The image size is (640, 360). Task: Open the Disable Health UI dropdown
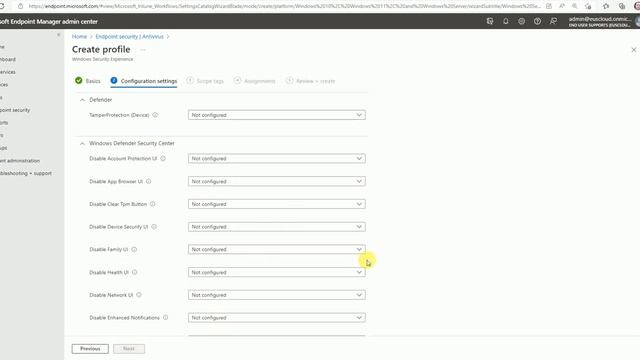coord(276,272)
